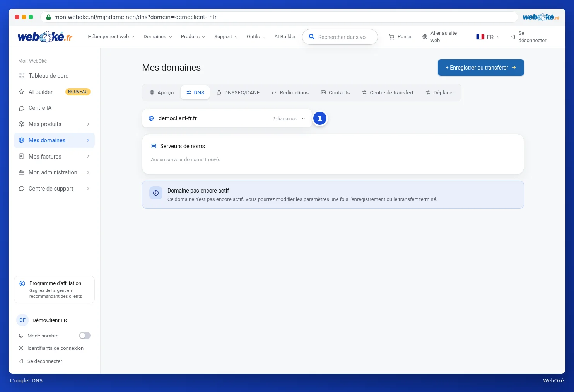Open the Panier shopping cart icon
574x392 pixels.
coord(391,37)
